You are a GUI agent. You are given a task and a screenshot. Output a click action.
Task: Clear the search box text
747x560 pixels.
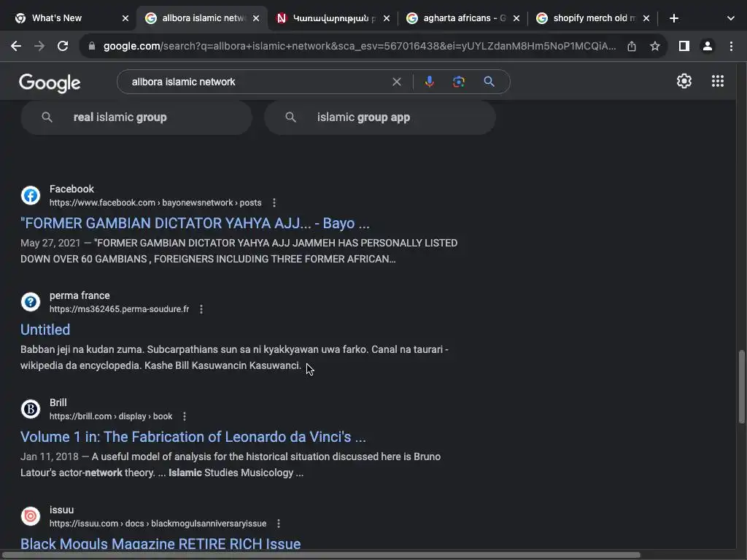pyautogui.click(x=396, y=82)
